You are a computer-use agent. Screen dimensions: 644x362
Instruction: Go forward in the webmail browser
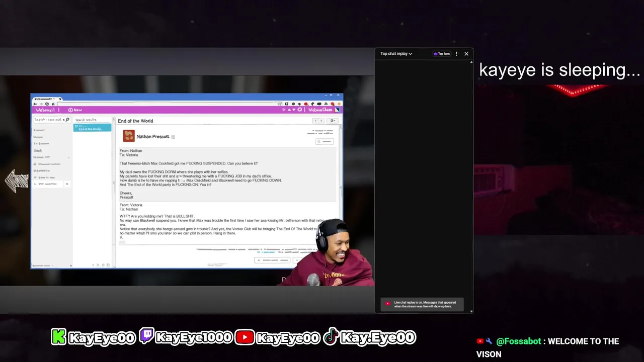click(41, 104)
